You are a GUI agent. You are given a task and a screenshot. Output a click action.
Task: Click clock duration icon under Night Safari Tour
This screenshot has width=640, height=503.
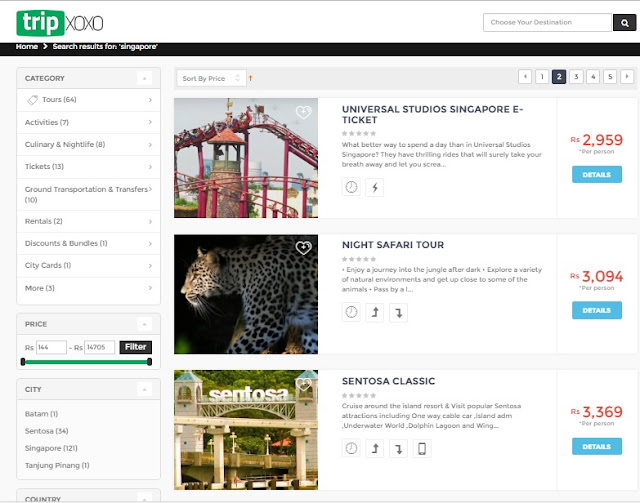351,312
